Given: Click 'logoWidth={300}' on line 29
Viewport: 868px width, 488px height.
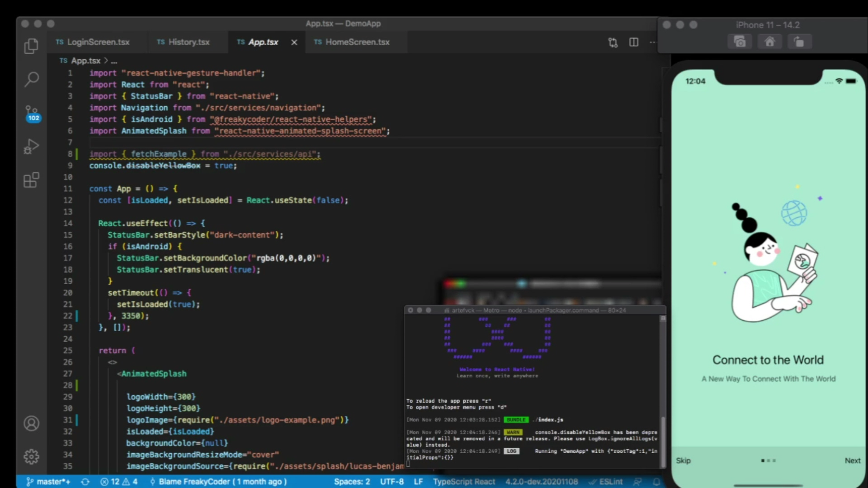Looking at the screenshot, I should point(161,397).
